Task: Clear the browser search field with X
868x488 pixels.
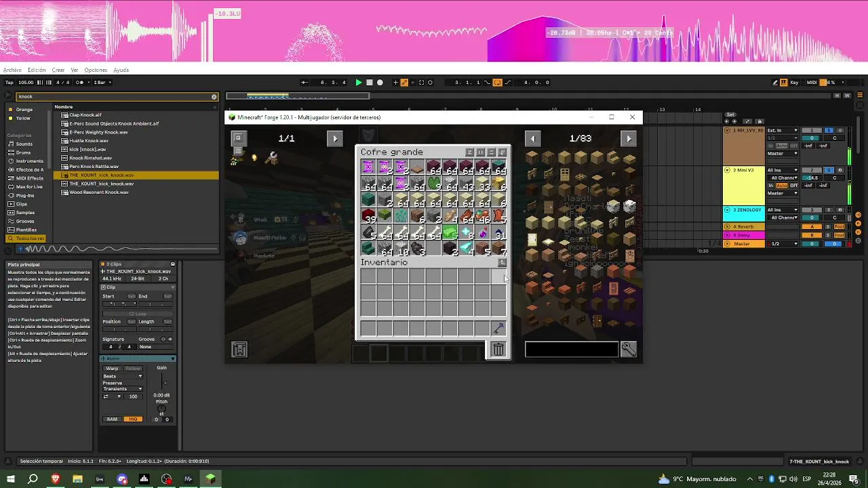Action: (214, 97)
